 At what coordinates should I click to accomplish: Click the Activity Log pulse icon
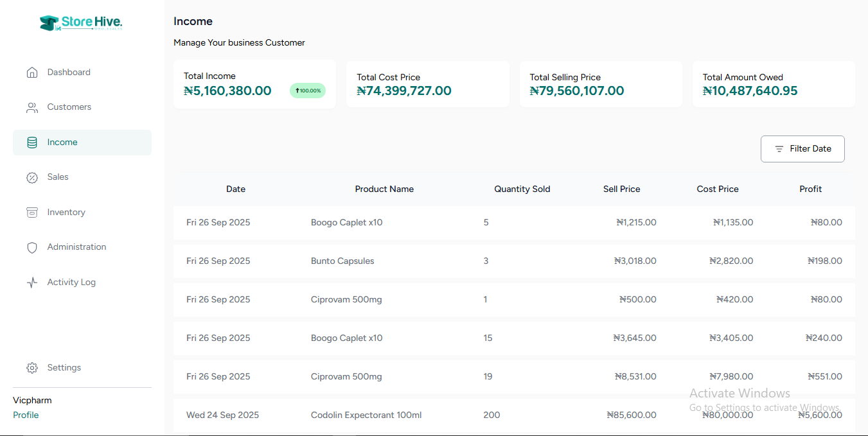click(32, 283)
